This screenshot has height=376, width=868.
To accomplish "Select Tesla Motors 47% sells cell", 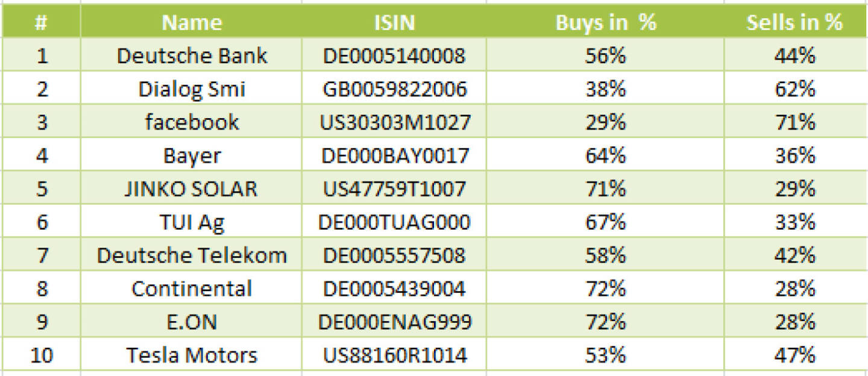I will tap(795, 355).
